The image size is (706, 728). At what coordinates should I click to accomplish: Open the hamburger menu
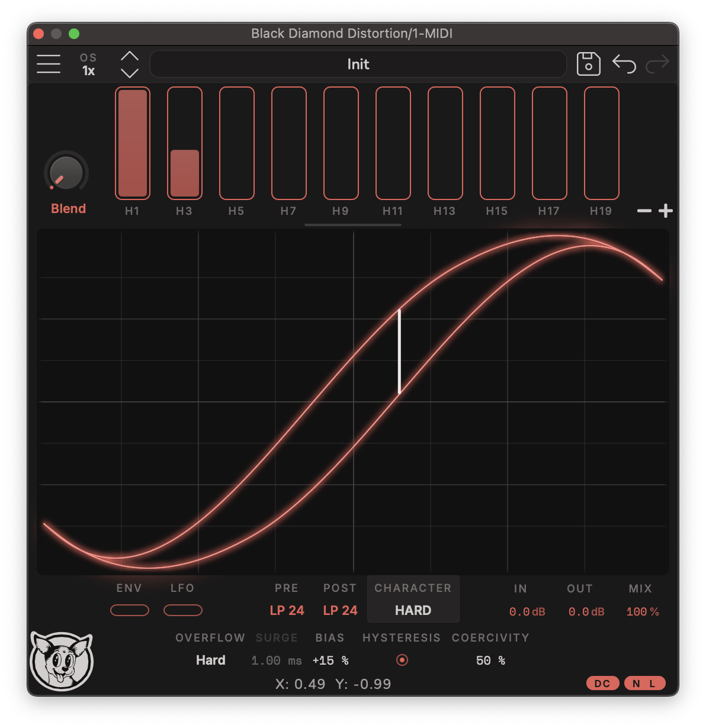point(49,64)
